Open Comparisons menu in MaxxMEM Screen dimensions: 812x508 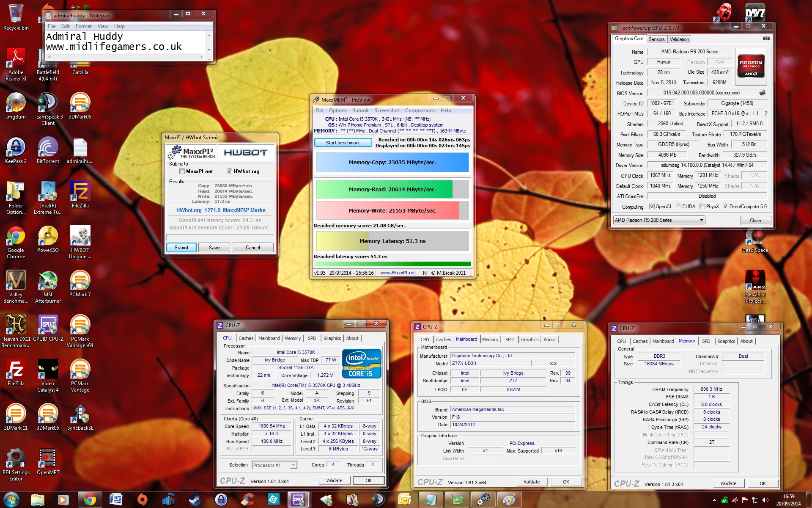[420, 110]
